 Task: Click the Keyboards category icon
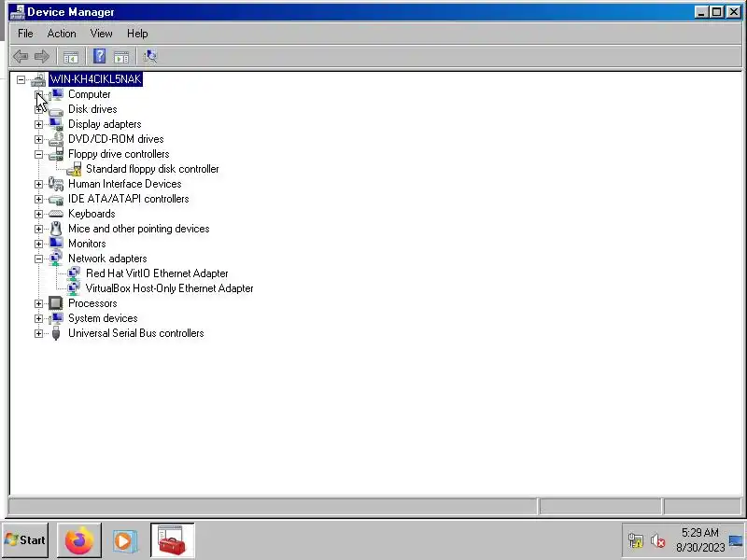(x=56, y=214)
